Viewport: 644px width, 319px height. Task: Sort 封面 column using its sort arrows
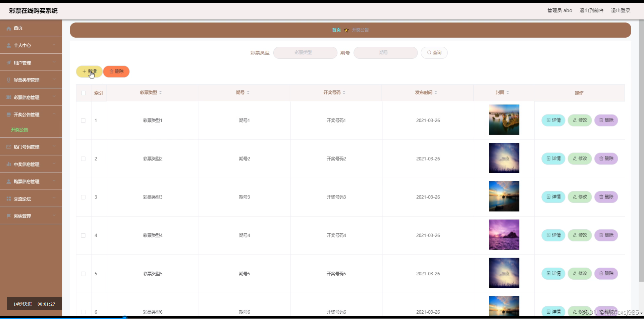[508, 93]
